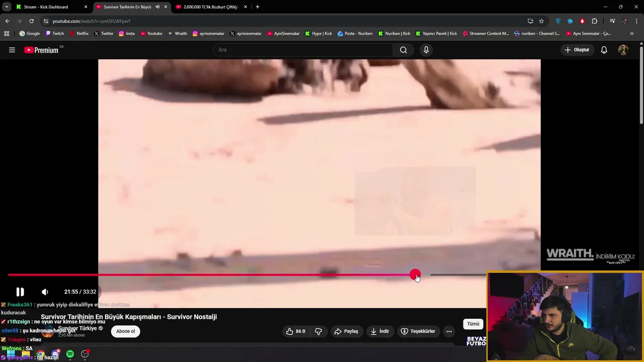The image size is (644, 362).
Task: Mute the video with the speaker icon
Action: [45, 292]
